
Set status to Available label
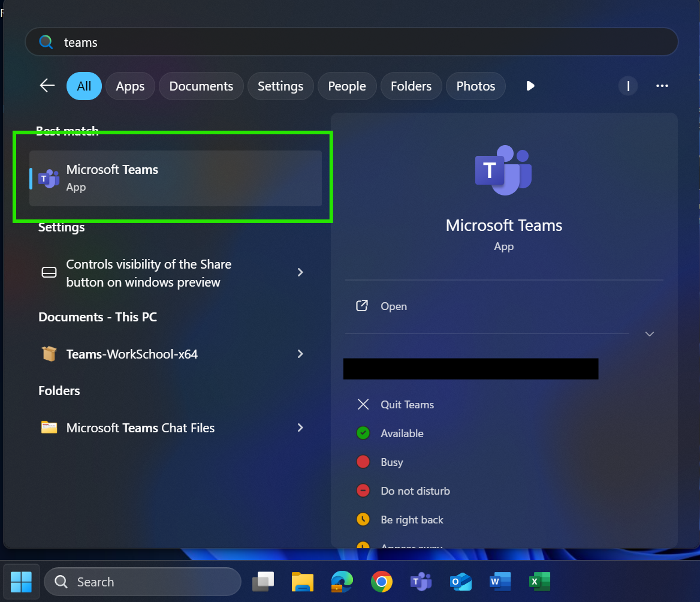click(x=402, y=433)
